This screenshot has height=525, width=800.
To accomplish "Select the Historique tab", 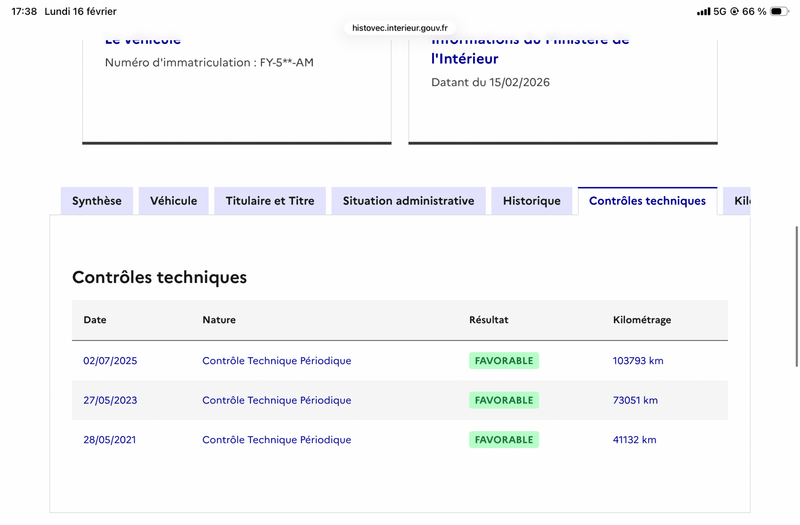I will click(x=532, y=201).
